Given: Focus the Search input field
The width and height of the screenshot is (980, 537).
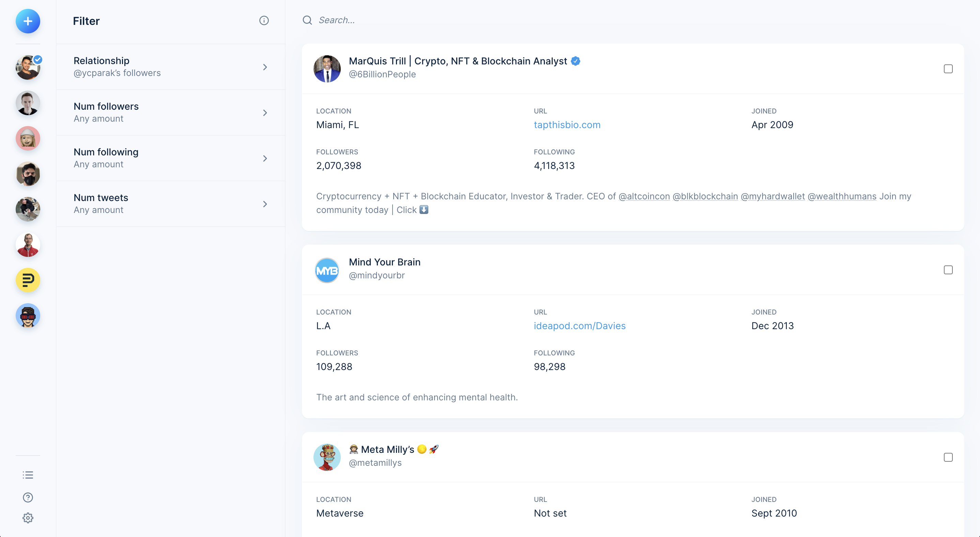Looking at the screenshot, I should pos(457,20).
